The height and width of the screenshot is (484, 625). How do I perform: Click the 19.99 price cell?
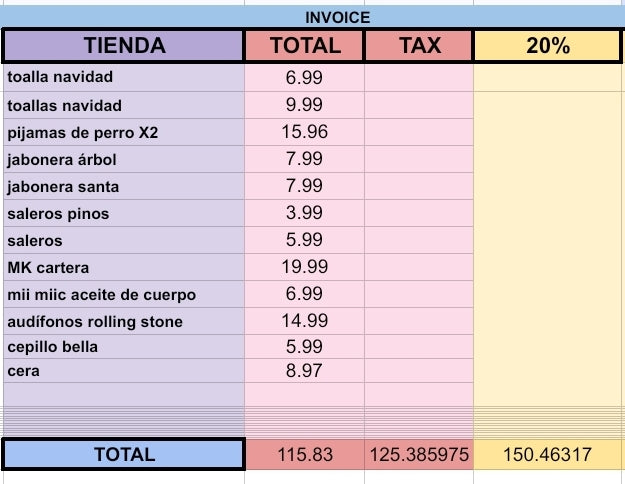point(304,267)
